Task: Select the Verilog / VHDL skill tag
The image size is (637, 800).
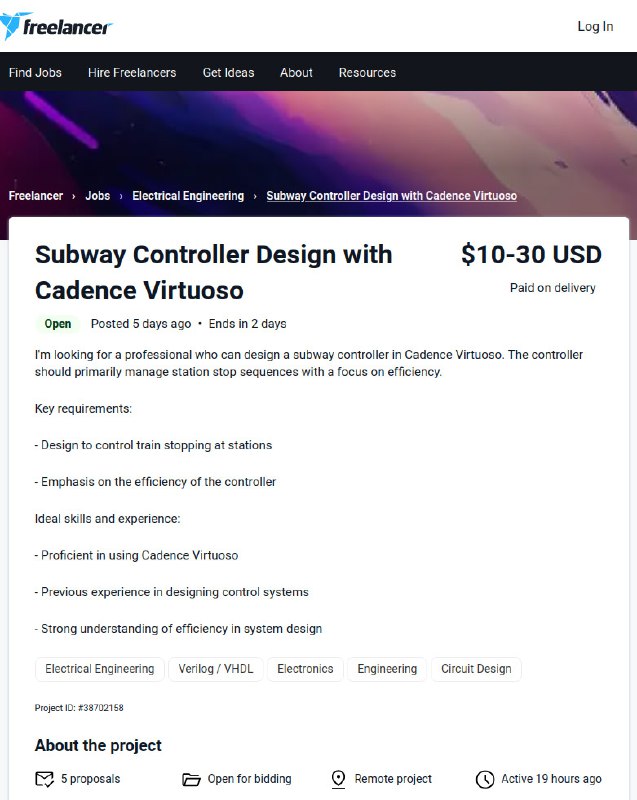Action: [216, 669]
